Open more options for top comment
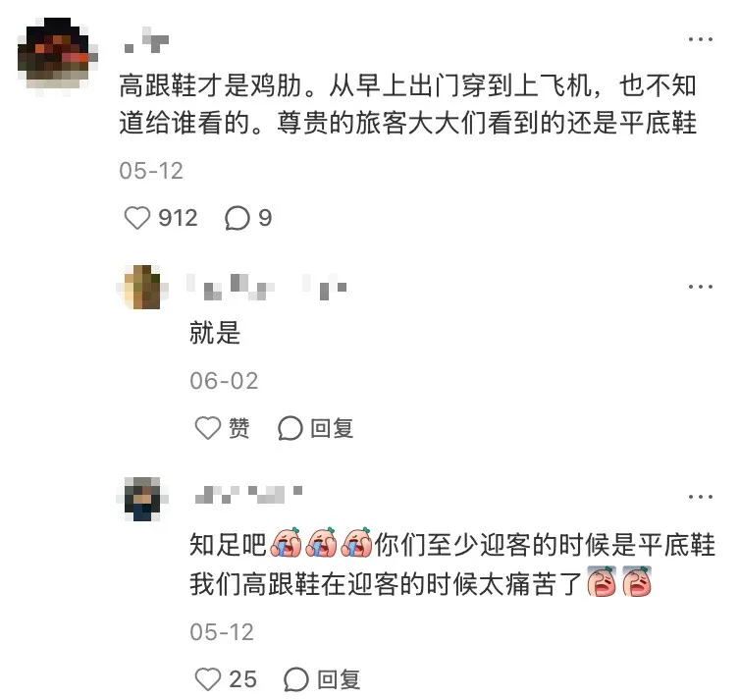Screen dimensions: 739x700 [701, 39]
